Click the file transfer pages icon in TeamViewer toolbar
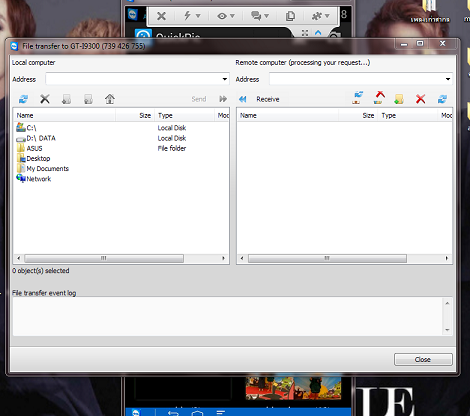 290,16
